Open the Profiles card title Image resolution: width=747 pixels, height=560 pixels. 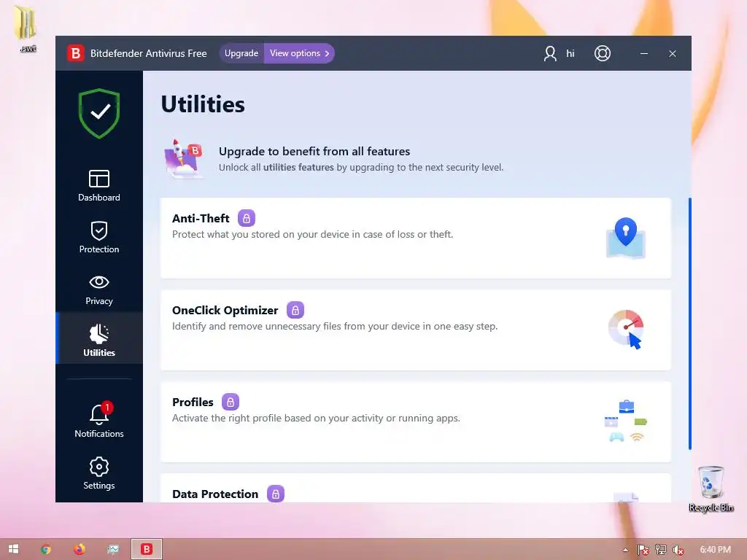(193, 402)
